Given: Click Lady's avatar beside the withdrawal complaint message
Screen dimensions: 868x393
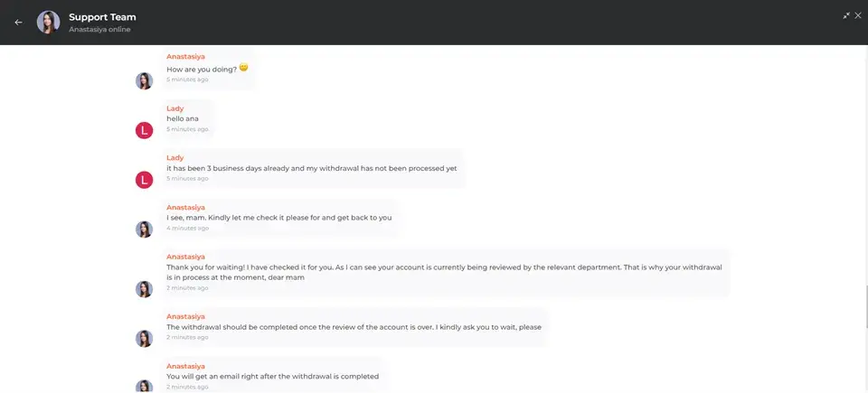Looking at the screenshot, I should (144, 180).
